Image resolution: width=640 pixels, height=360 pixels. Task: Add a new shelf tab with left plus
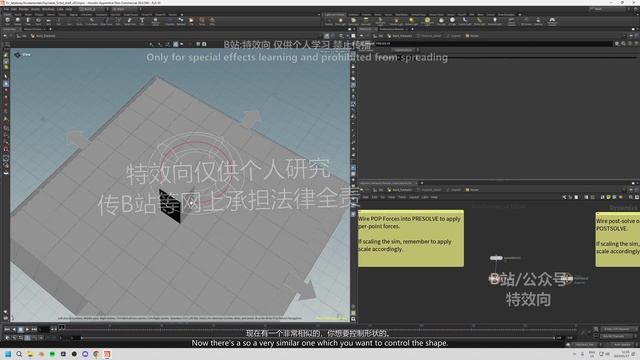pos(182,14)
